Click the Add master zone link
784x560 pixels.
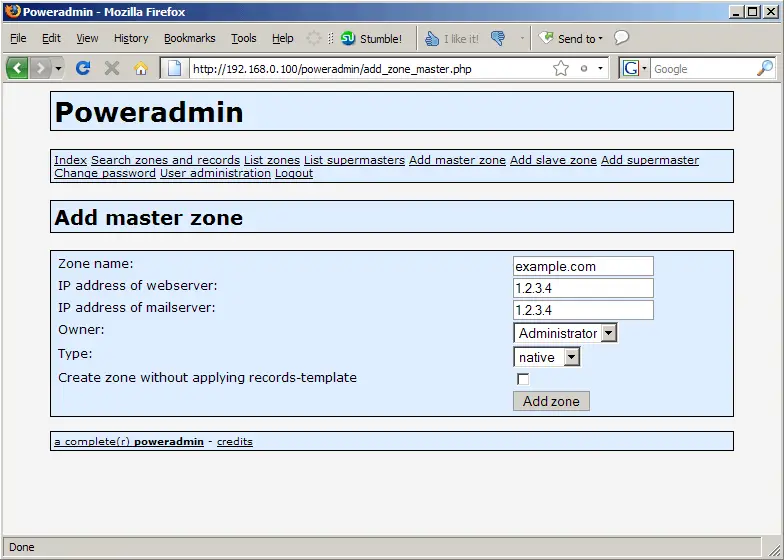(x=458, y=160)
